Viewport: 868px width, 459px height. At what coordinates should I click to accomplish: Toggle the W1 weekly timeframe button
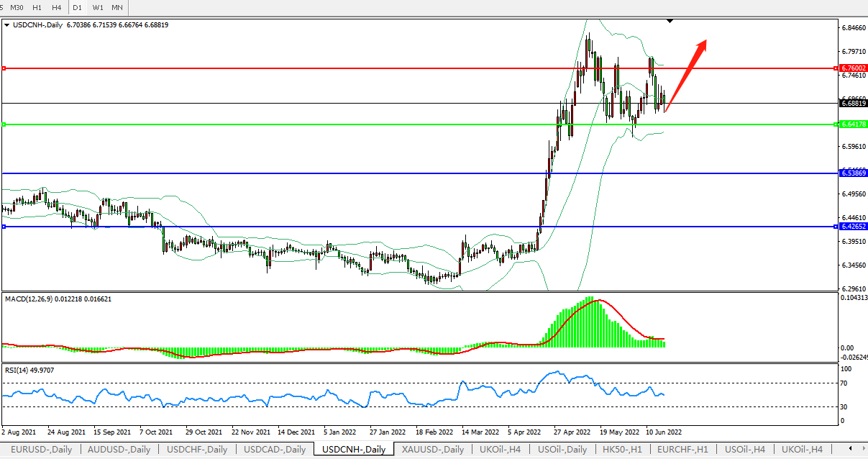pyautogui.click(x=98, y=7)
